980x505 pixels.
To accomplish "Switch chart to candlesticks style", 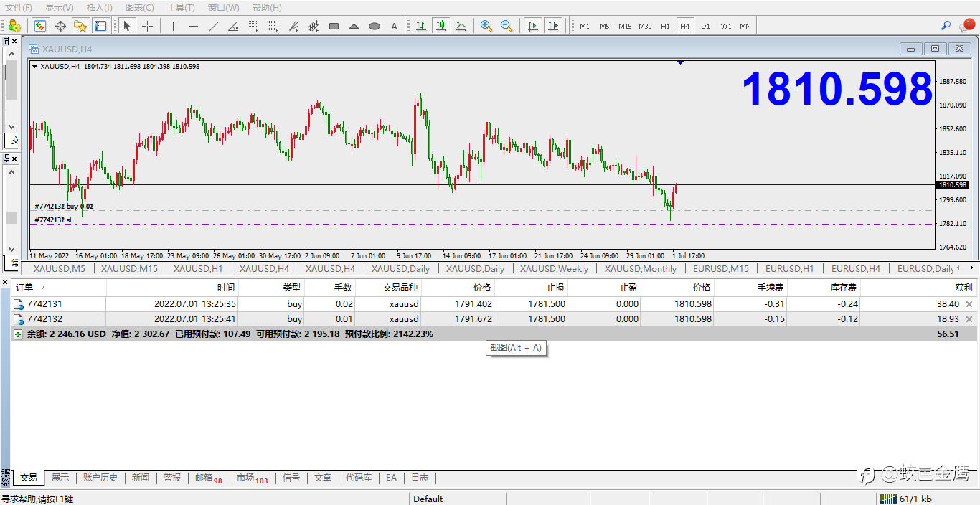I will tap(441, 26).
